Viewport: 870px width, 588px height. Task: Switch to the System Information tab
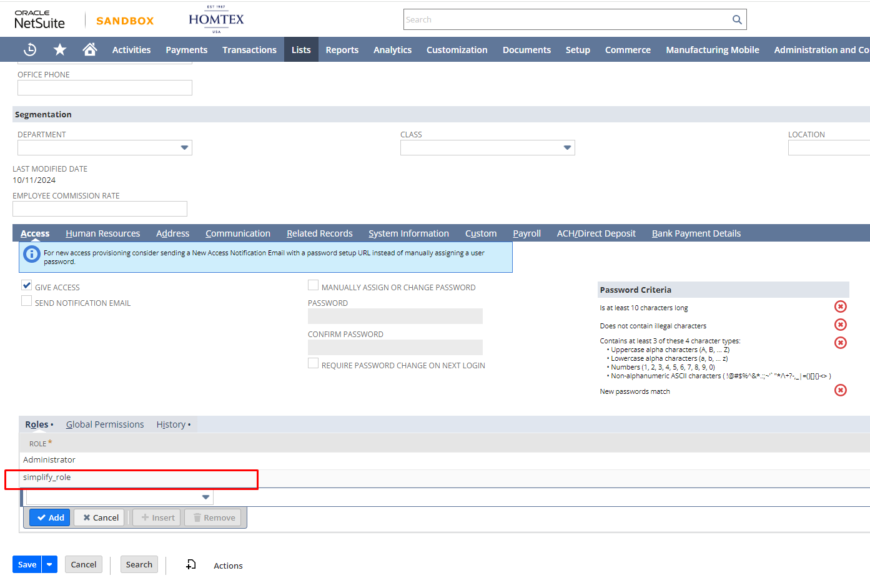point(408,233)
